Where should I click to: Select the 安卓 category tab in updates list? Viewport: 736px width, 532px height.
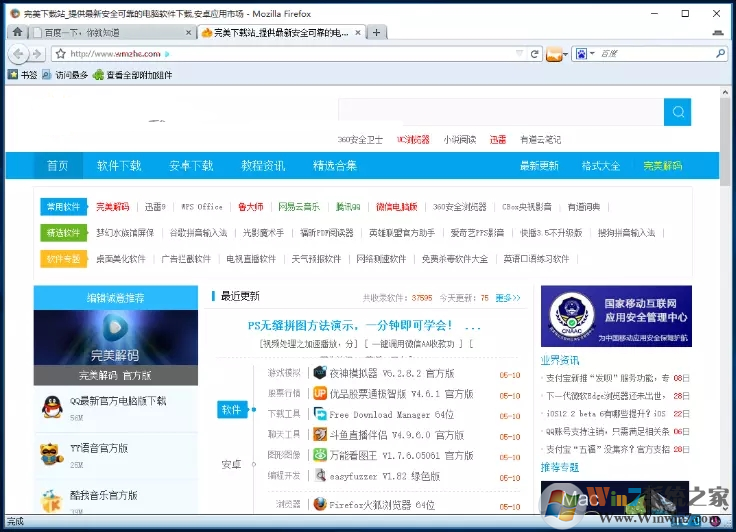(x=232, y=464)
